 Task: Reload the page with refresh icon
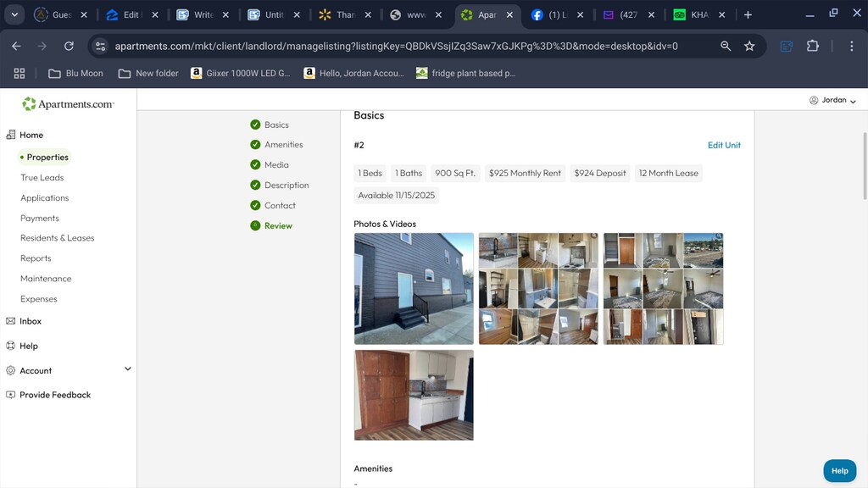pyautogui.click(x=69, y=46)
